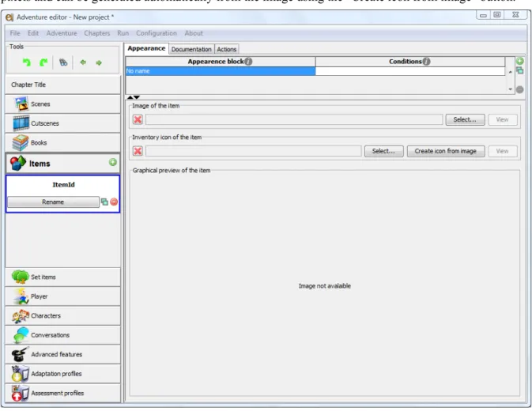The height and width of the screenshot is (411, 532).
Task: Click the green undo arrow in Tools
Action: coord(26,62)
